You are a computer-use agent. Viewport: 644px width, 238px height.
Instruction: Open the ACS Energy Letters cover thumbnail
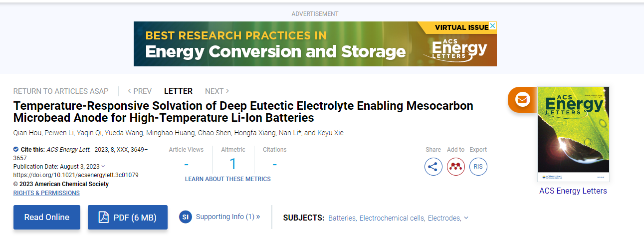[x=573, y=134]
